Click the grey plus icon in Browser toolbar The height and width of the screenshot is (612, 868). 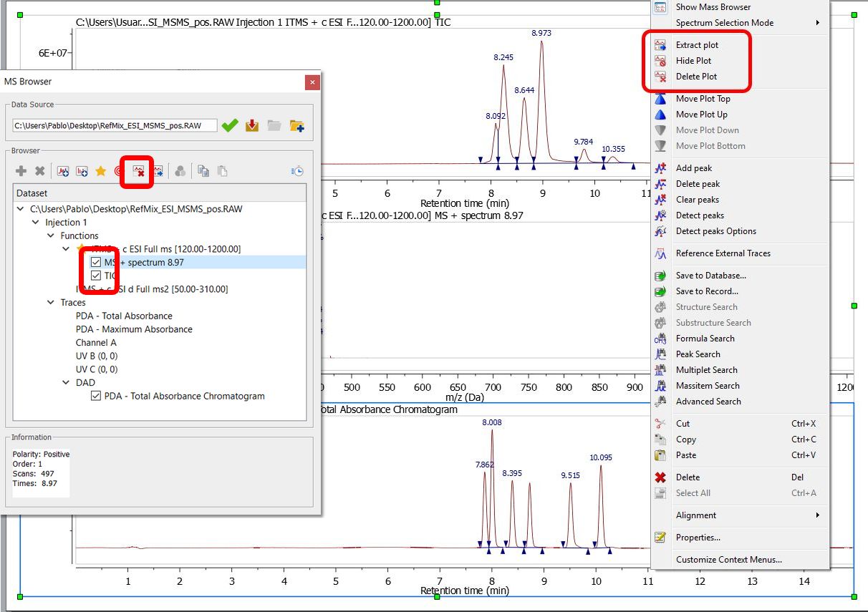[21, 171]
